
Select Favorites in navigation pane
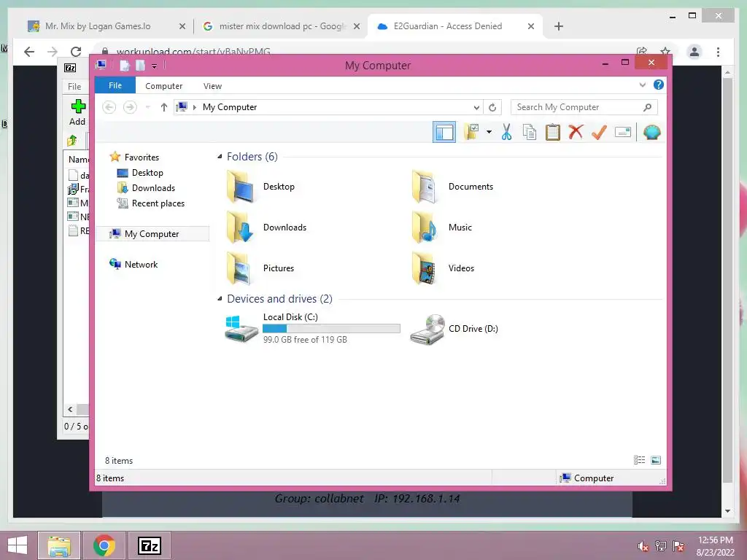(x=134, y=157)
